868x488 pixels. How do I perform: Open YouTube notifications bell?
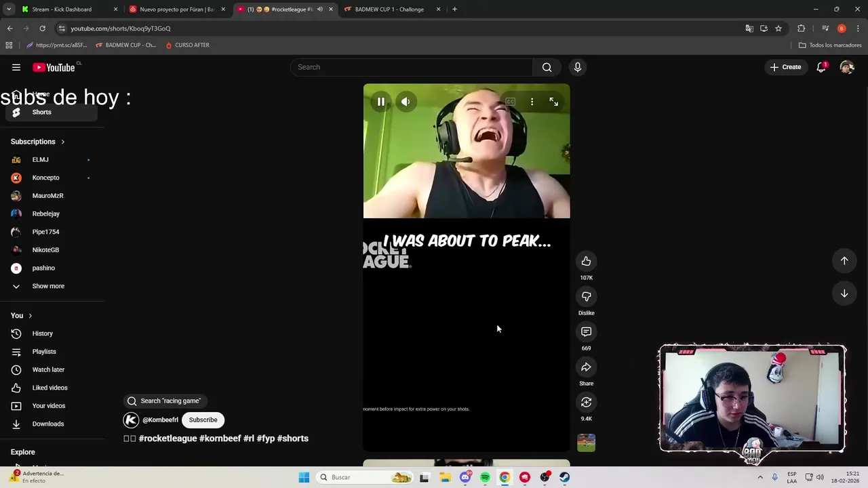[x=821, y=67]
